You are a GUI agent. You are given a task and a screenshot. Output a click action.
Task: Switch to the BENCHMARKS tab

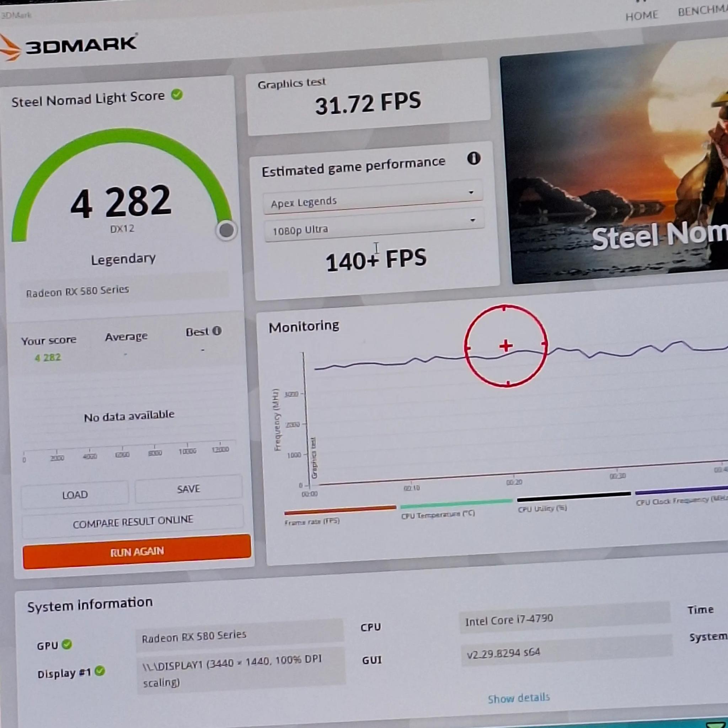(702, 11)
